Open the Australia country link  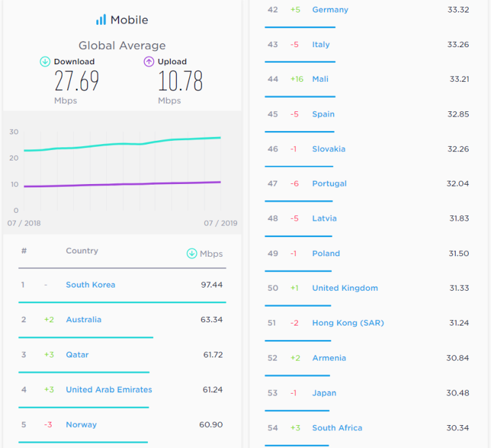click(84, 320)
